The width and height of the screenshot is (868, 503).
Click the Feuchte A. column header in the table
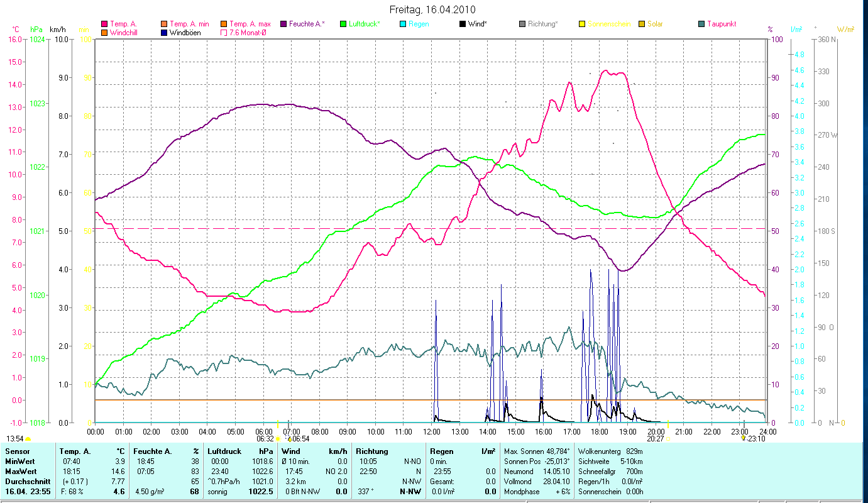(151, 451)
